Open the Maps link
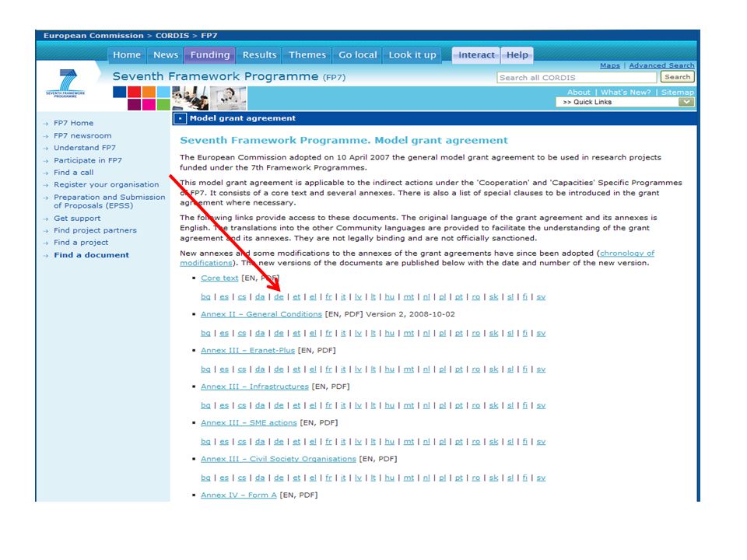 click(x=610, y=65)
